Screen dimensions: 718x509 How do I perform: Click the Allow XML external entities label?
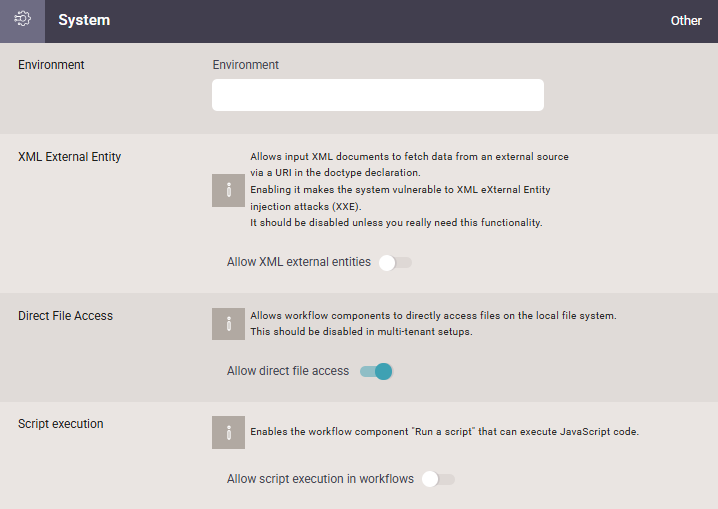[299, 262]
